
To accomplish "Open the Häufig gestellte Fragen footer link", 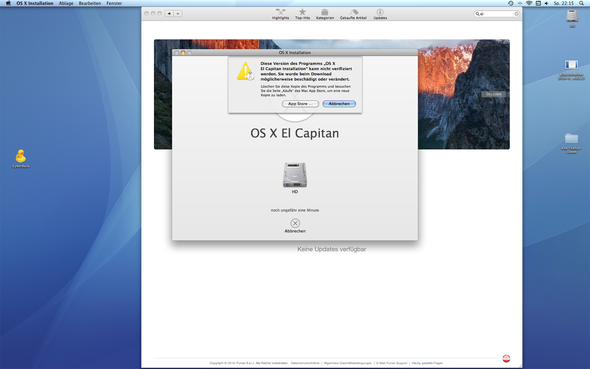I will tap(427, 363).
